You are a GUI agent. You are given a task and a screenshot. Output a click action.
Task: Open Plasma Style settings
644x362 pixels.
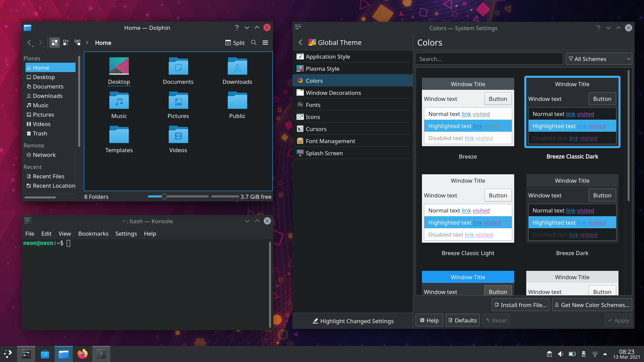click(353, 69)
